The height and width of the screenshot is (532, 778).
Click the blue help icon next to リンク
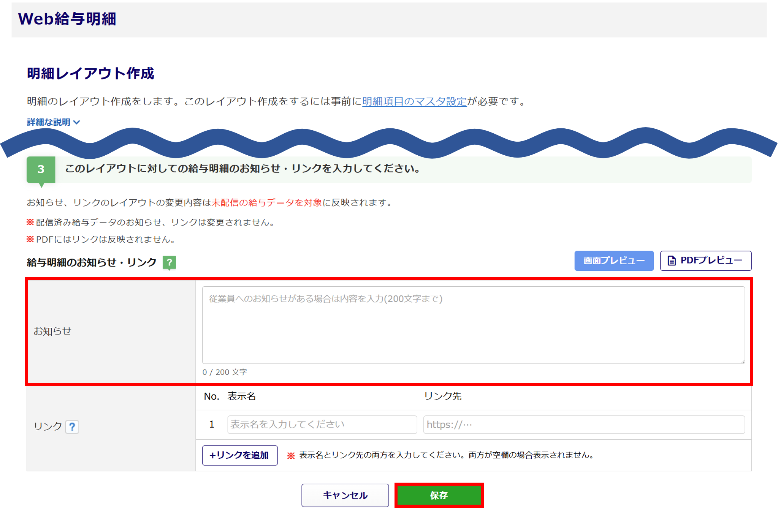72,427
